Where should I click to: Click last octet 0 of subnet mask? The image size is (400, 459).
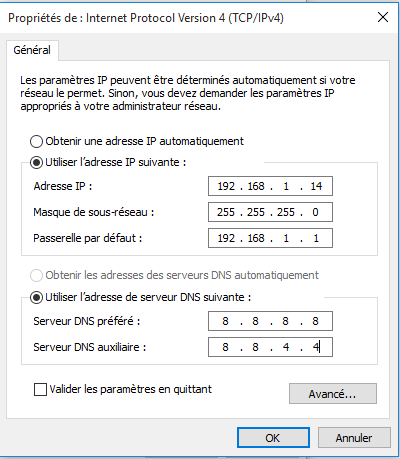pos(315,212)
